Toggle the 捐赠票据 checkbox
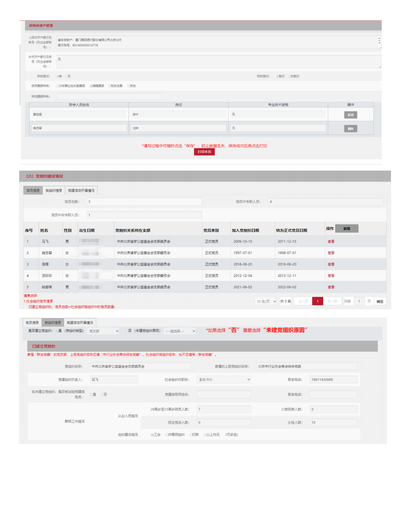 pos(91,86)
